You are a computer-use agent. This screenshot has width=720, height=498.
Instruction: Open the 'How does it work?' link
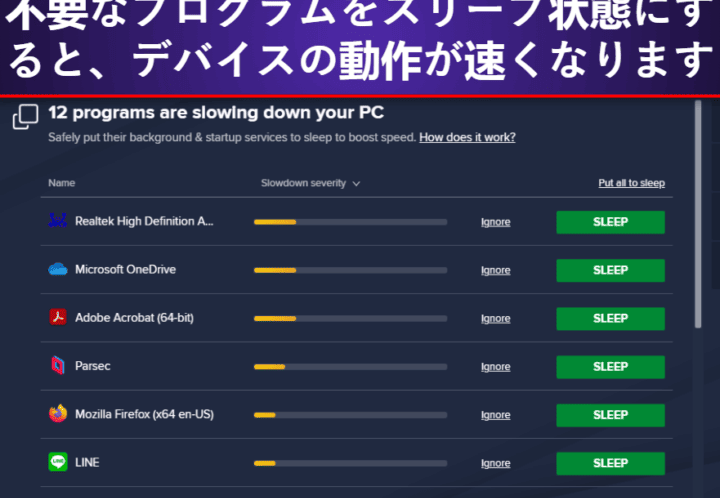467,137
